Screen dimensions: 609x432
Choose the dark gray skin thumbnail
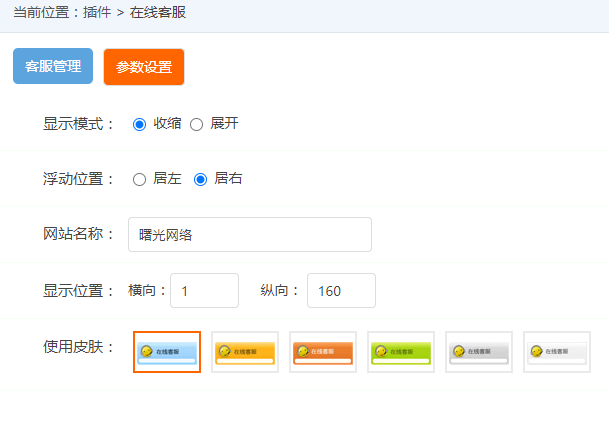point(479,352)
